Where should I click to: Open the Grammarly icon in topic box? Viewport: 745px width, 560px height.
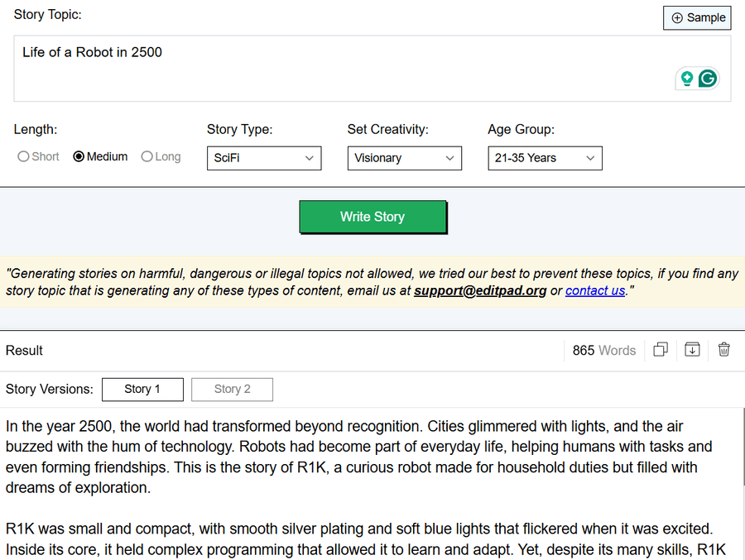[708, 79]
